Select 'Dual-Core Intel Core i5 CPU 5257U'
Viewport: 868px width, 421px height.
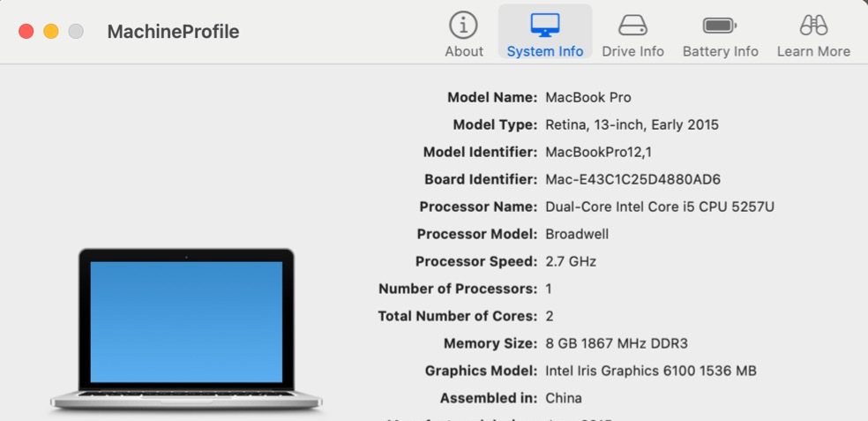click(660, 207)
